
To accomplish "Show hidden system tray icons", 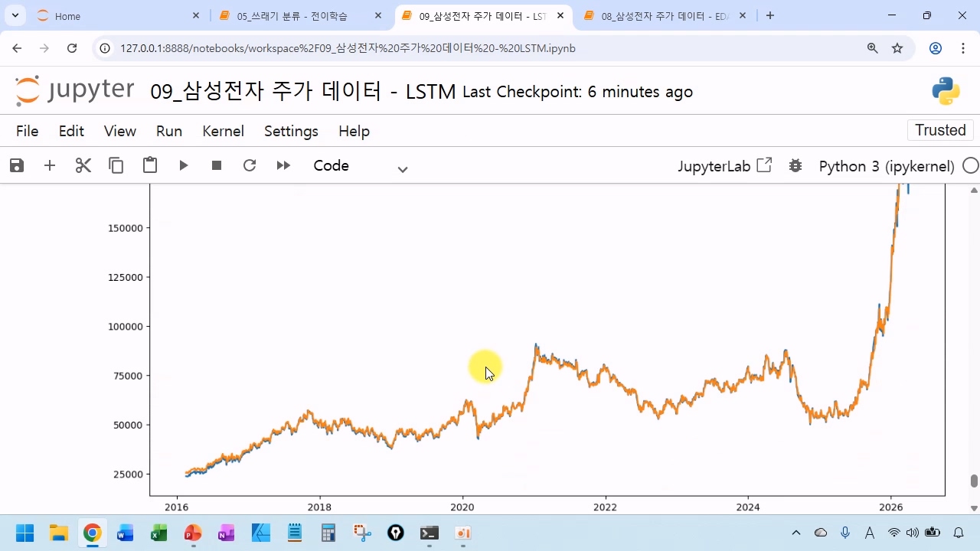I will click(796, 533).
